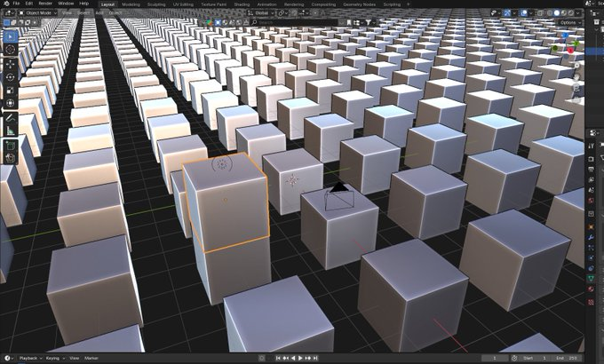The height and width of the screenshot is (364, 604).
Task: Open the Playback popover in timeline
Action: pos(30,358)
